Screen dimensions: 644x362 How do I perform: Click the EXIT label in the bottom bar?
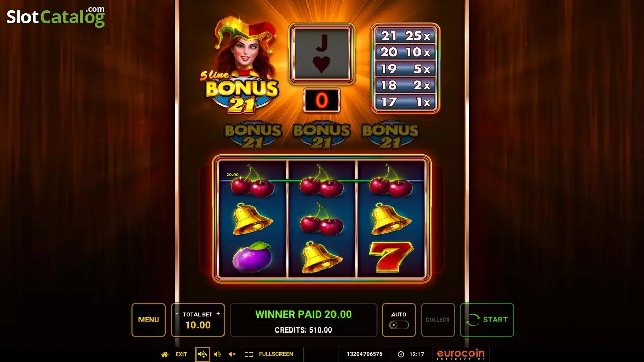click(181, 354)
